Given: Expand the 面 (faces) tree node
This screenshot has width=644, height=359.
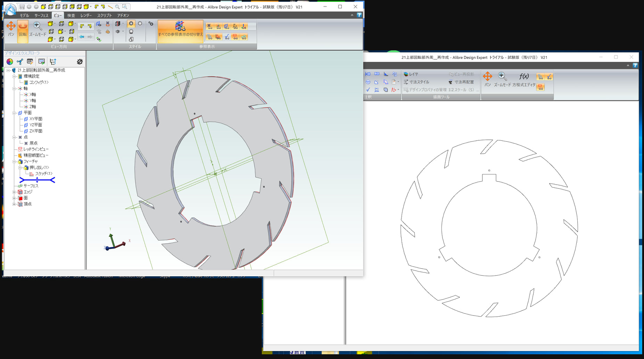Looking at the screenshot, I should pos(14,198).
